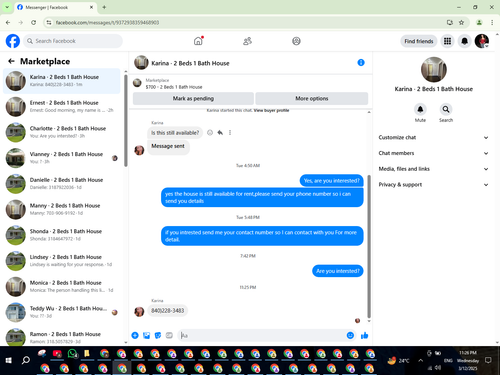Image resolution: width=500 pixels, height=375 pixels.
Task: Open conversation information icon in chat header
Action: pos(361,63)
